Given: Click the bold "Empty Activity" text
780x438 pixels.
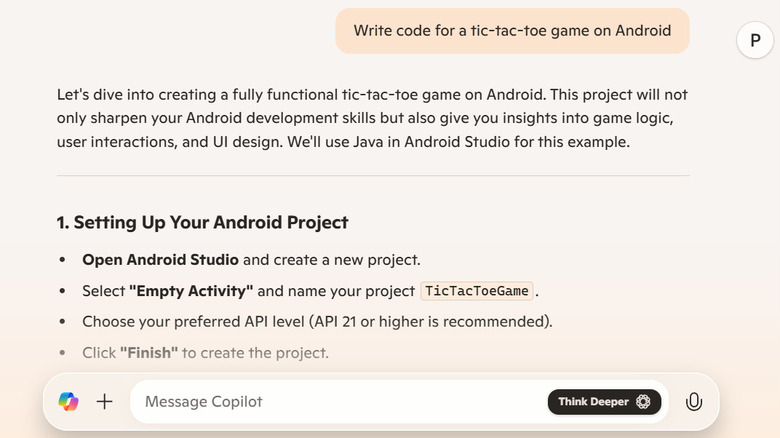Looking at the screenshot, I should [191, 291].
